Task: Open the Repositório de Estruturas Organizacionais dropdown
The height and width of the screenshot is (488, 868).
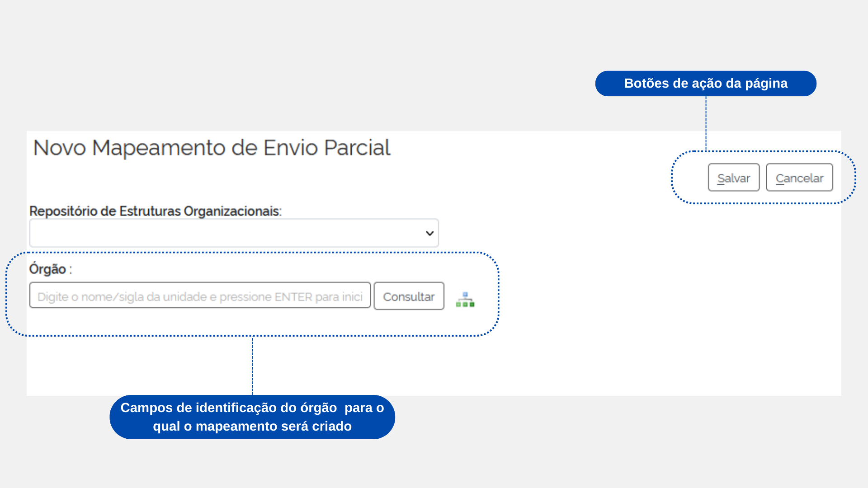Action: (234, 233)
